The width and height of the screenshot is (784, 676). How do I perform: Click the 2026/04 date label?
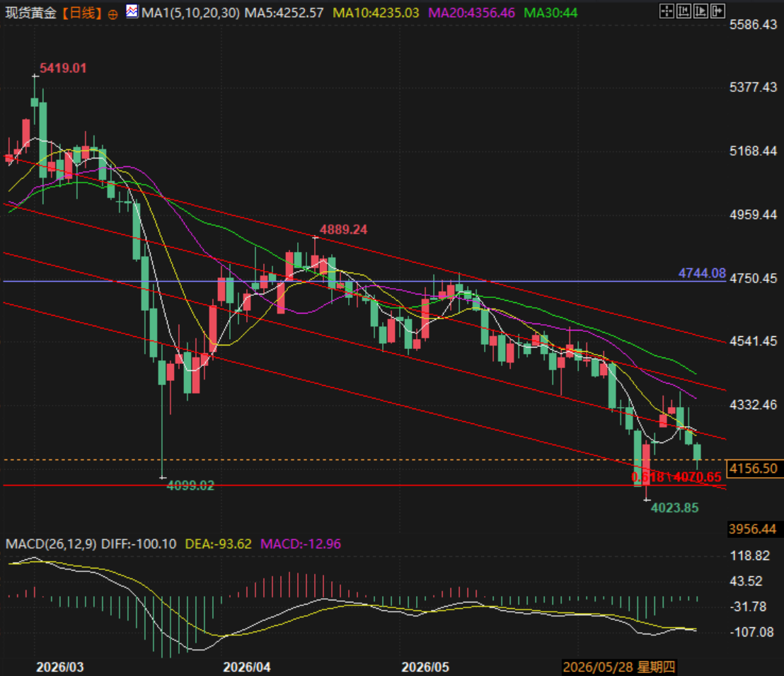tap(247, 667)
